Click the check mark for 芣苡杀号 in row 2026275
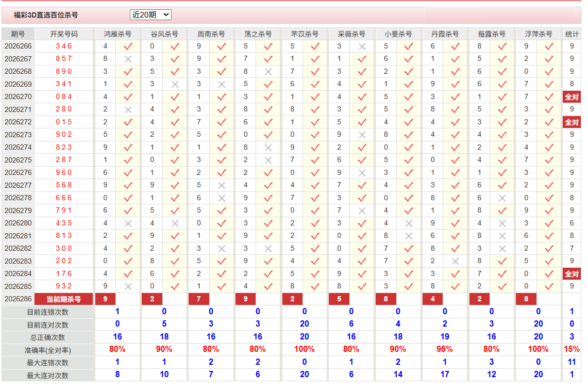The height and width of the screenshot is (389, 588). coord(315,160)
